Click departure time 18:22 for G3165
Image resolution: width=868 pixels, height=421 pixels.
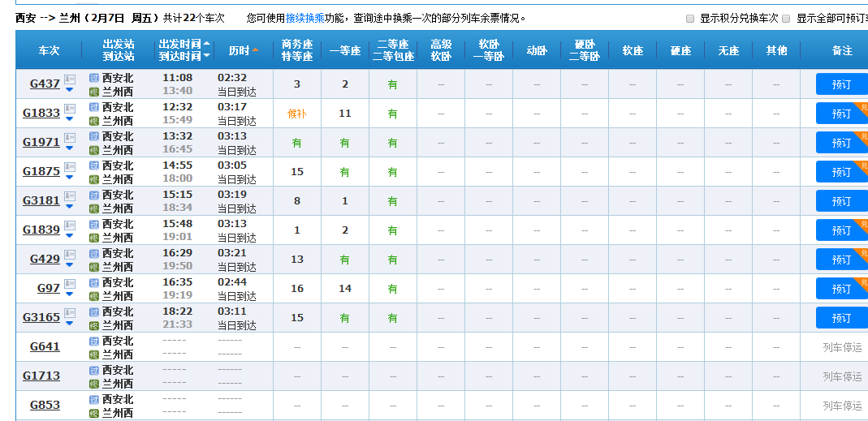coord(178,311)
